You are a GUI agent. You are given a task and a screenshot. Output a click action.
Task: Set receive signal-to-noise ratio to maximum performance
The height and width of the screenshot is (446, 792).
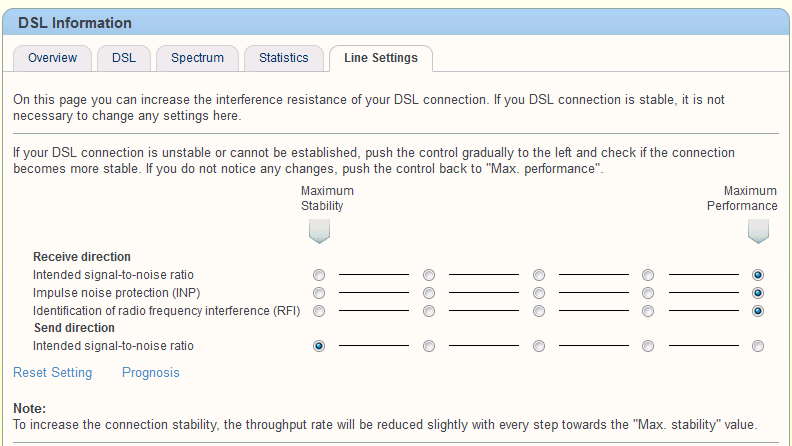[x=758, y=275]
